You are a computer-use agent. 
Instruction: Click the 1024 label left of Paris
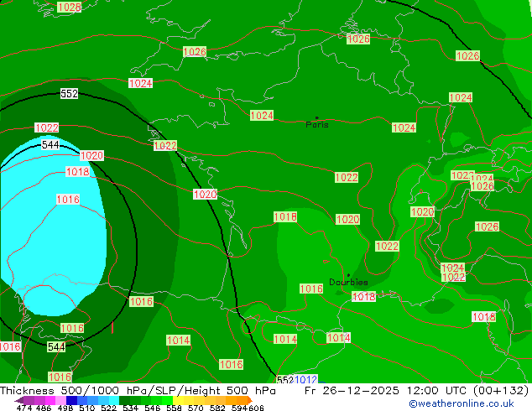tap(262, 115)
